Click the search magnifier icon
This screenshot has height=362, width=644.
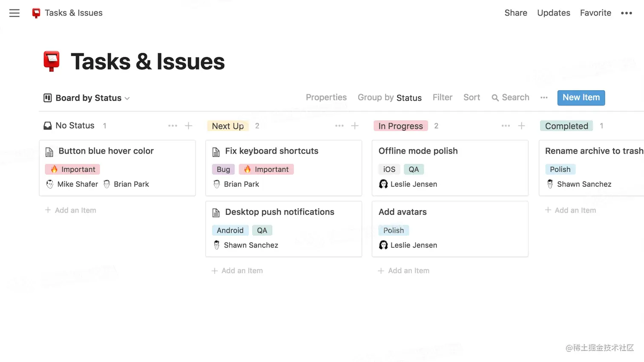pos(495,98)
